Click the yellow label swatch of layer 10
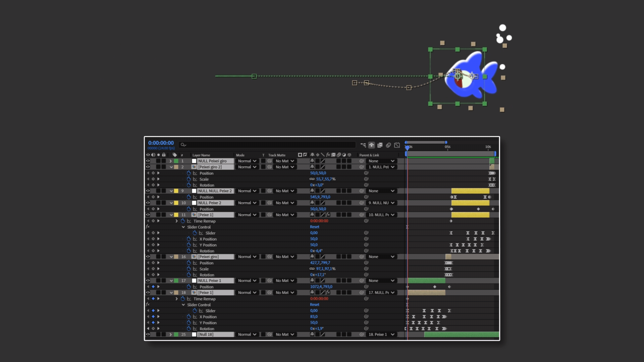 tap(176, 203)
